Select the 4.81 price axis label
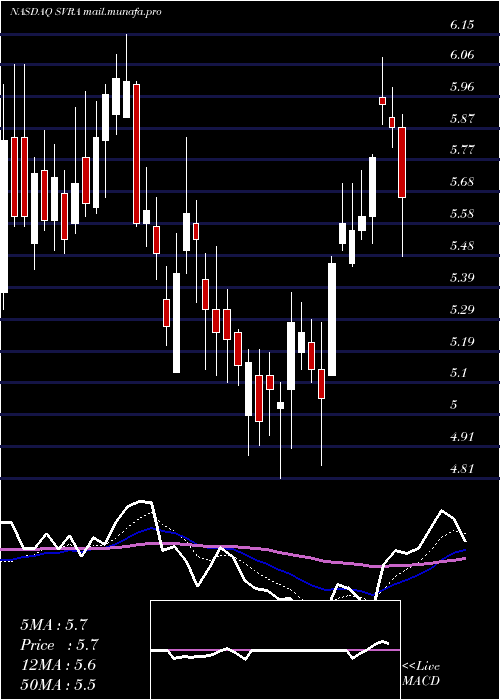 pos(462,468)
